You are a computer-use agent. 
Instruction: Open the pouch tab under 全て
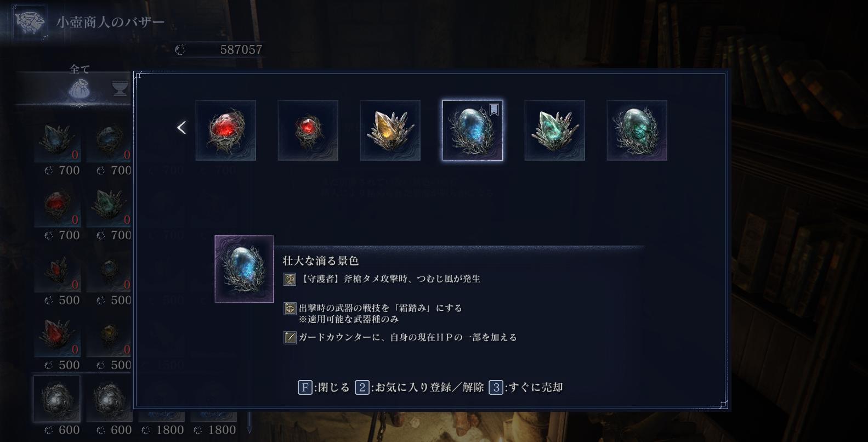78,89
